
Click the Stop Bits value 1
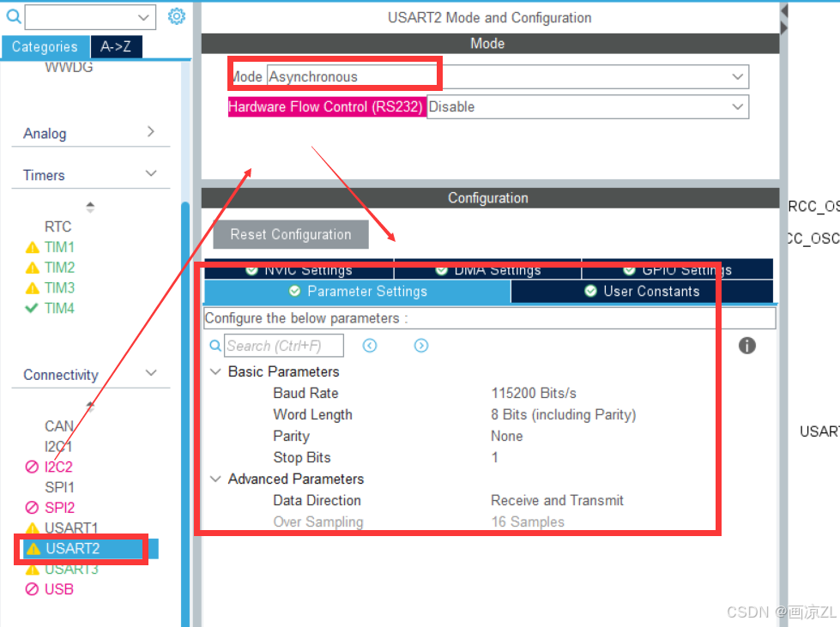click(x=494, y=457)
